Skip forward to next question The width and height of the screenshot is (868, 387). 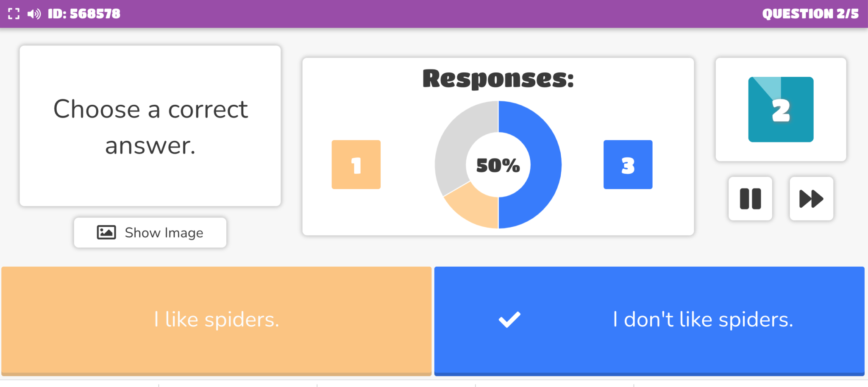(811, 199)
